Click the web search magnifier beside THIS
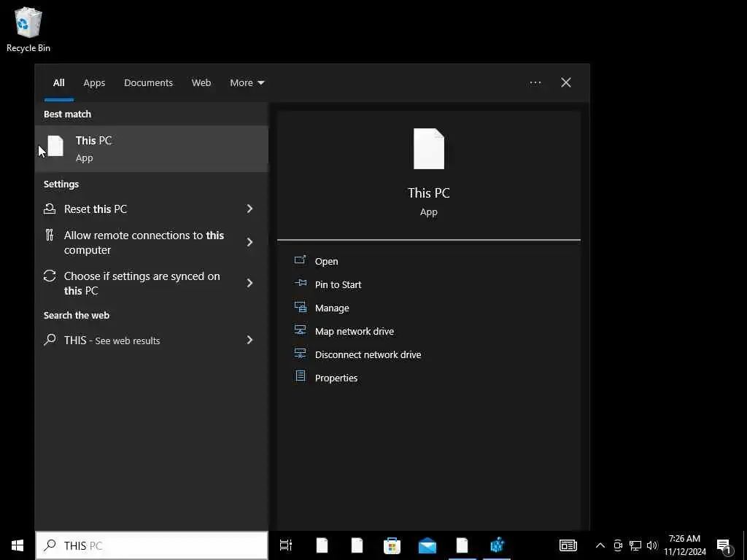Viewport: 747px width, 560px height. point(50,340)
